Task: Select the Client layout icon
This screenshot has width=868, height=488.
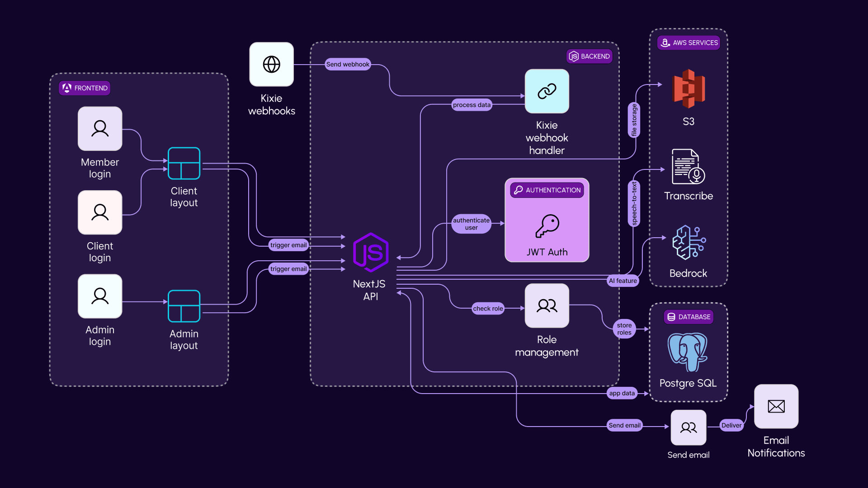Action: 184,164
